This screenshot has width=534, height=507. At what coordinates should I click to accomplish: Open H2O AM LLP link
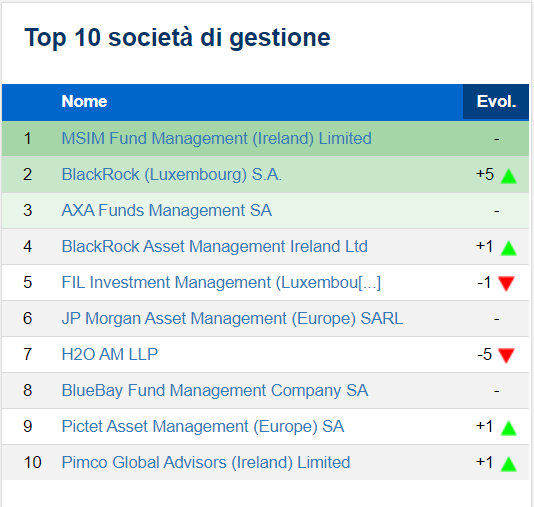(110, 354)
